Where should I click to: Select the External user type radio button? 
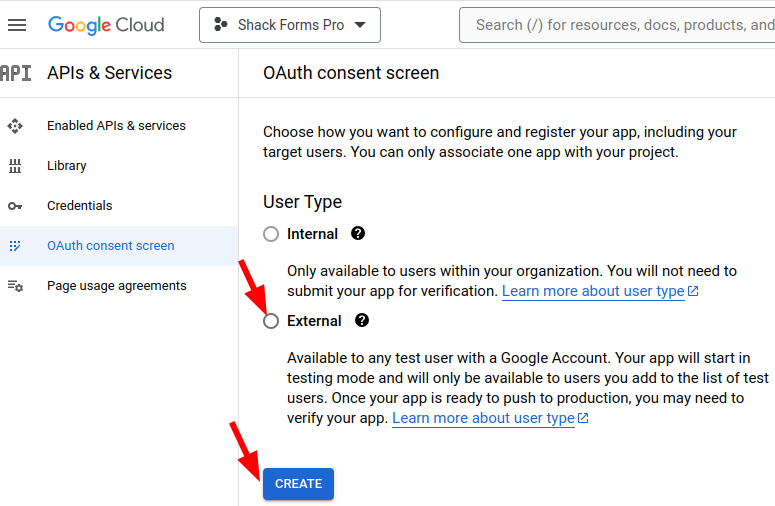271,321
